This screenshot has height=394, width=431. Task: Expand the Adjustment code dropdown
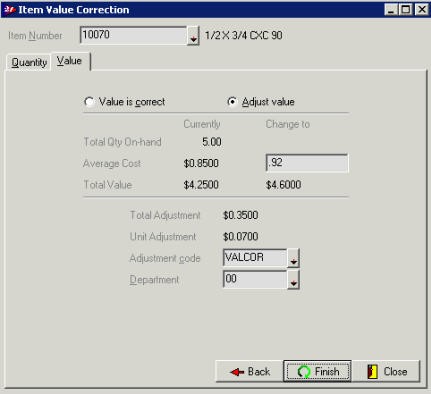pyautogui.click(x=293, y=258)
